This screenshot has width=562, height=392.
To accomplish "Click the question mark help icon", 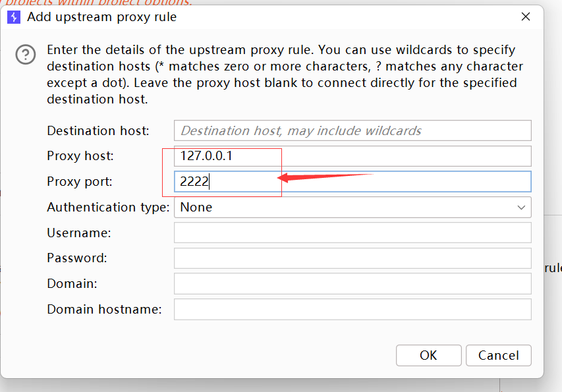I will point(26,55).
